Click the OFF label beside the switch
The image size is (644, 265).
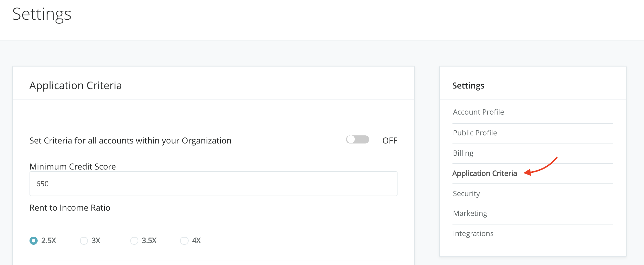click(390, 141)
